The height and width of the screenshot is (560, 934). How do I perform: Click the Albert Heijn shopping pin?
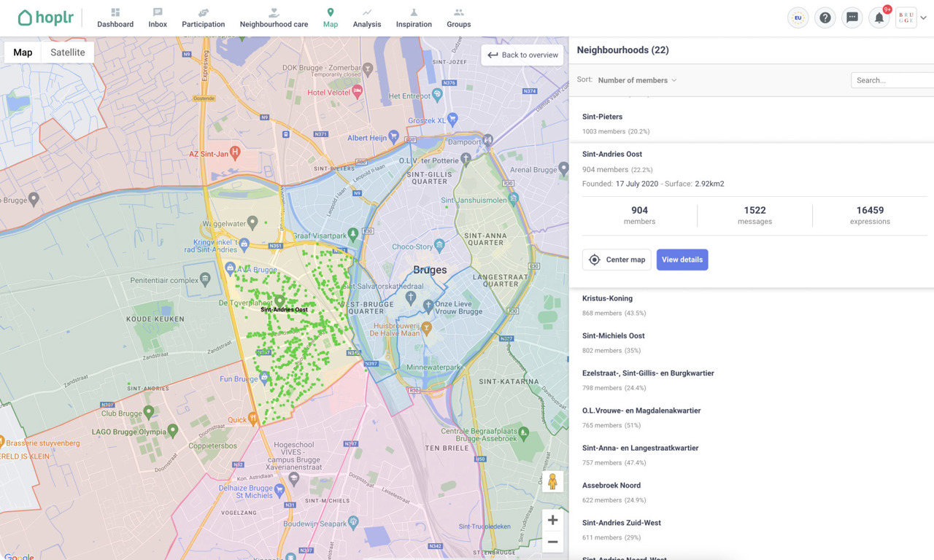(394, 136)
